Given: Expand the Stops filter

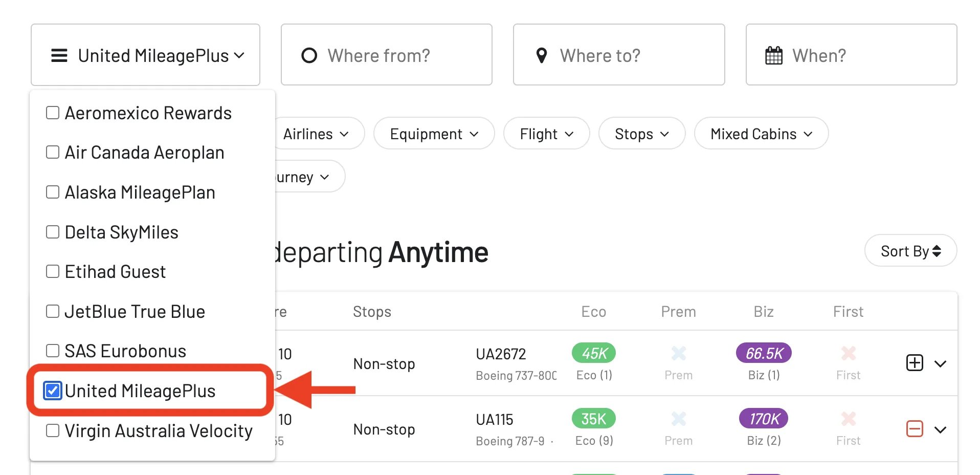Looking at the screenshot, I should pos(642,134).
